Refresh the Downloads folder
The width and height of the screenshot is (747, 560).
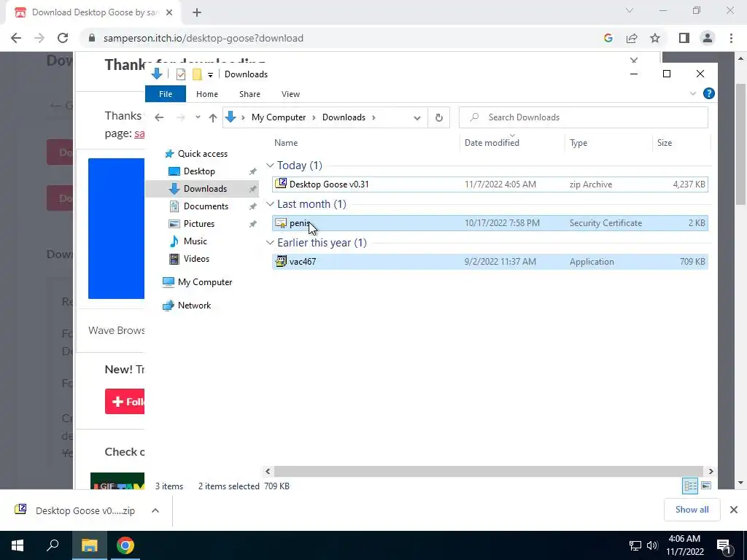tap(438, 117)
